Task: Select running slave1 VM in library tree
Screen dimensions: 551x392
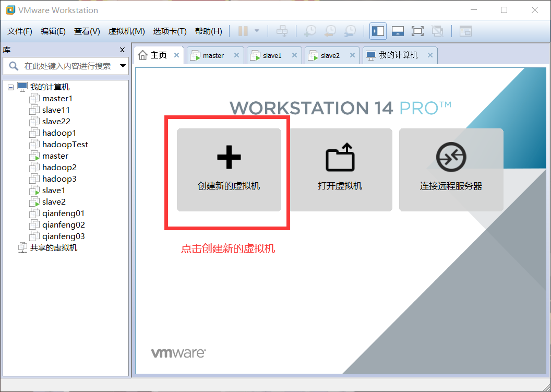Action: pyautogui.click(x=53, y=191)
